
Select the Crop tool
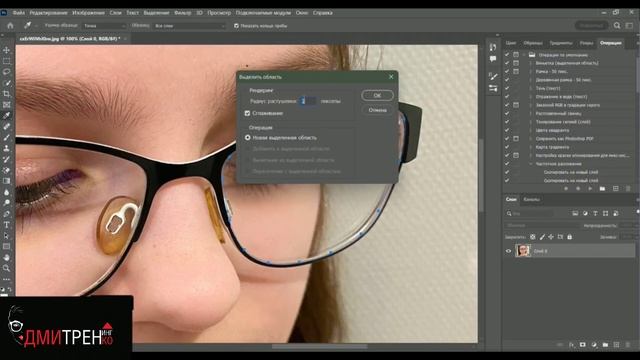click(7, 94)
